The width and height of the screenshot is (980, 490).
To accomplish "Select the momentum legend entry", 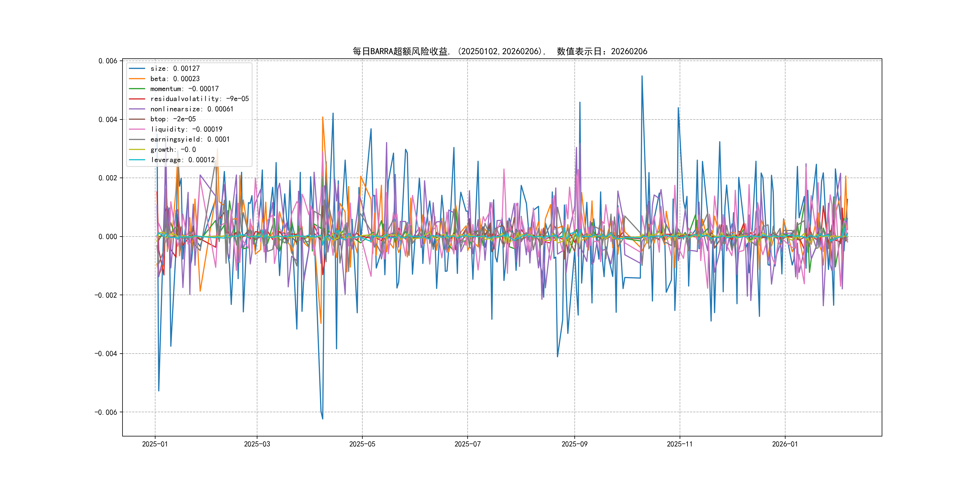I will click(184, 89).
